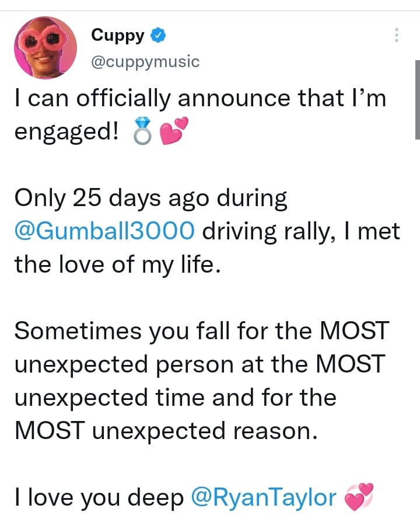The height and width of the screenshot is (515, 420).
Task: Click the two pink hearts emoji after the ring
Action: tap(170, 133)
